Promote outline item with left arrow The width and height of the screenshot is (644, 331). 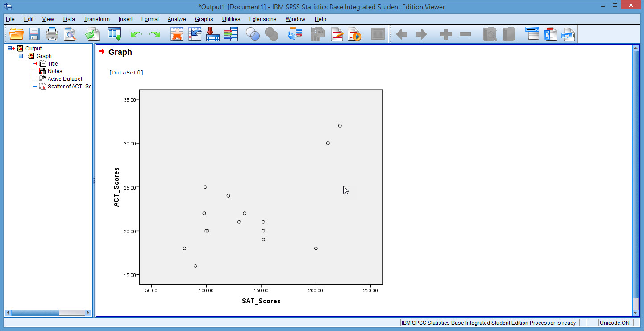click(402, 34)
